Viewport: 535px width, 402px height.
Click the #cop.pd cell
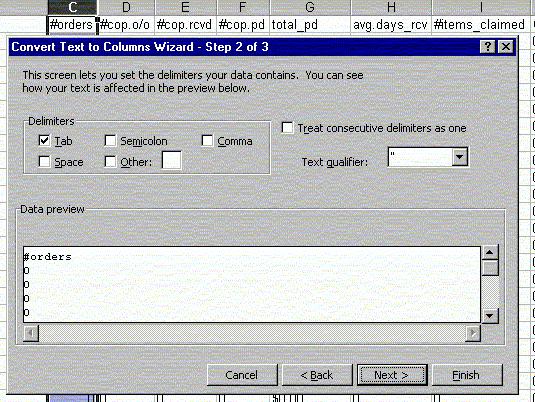[243, 25]
